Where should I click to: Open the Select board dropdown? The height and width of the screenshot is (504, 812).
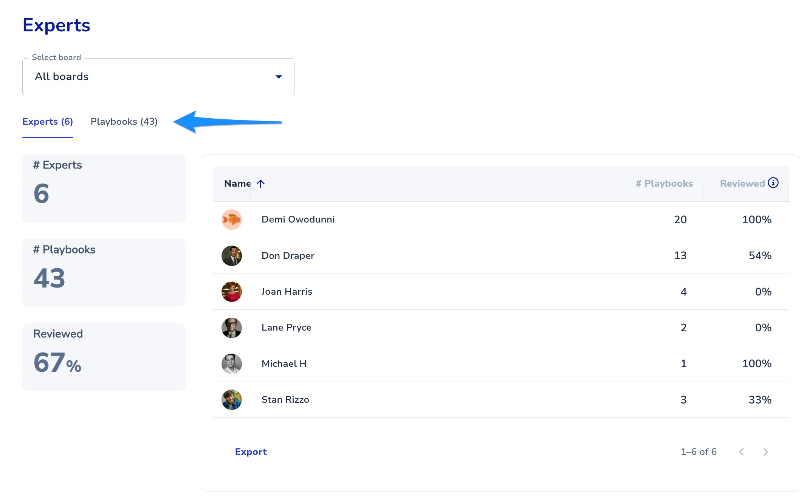pos(158,77)
